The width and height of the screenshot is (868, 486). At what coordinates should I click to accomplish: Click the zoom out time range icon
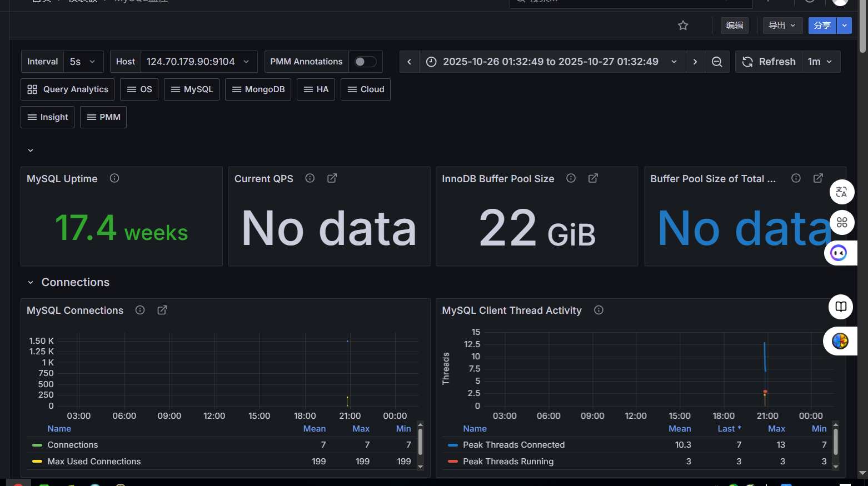coord(717,62)
